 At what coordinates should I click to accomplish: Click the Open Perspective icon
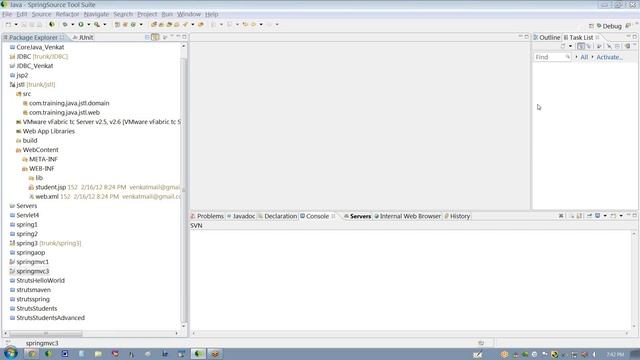pos(591,26)
